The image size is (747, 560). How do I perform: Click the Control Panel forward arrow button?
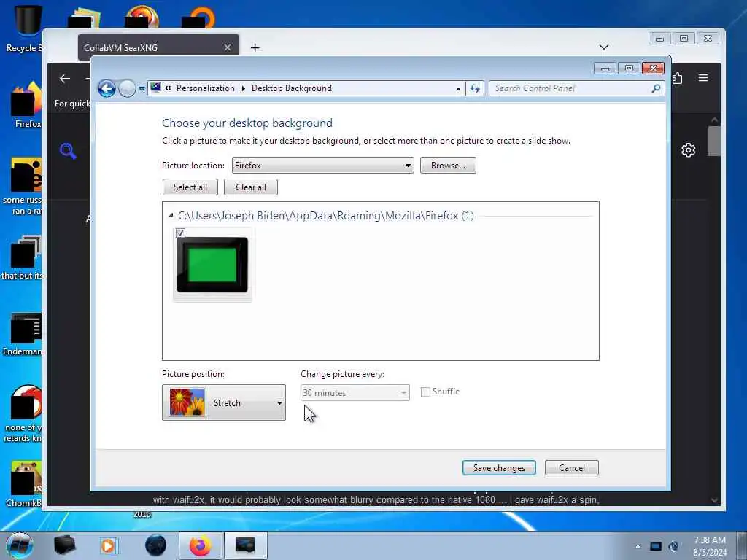127,88
